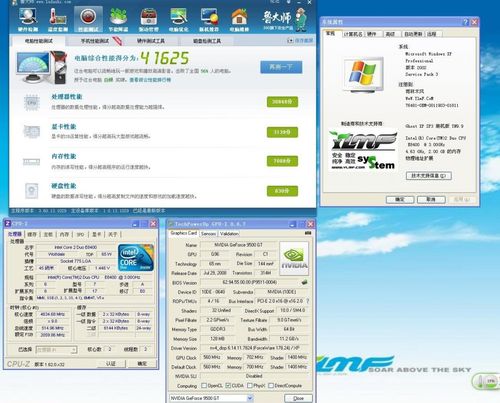Open Automatic Updates tab in System Properties
Image resolution: width=500 pixels, height=403 pixels.
click(x=413, y=34)
